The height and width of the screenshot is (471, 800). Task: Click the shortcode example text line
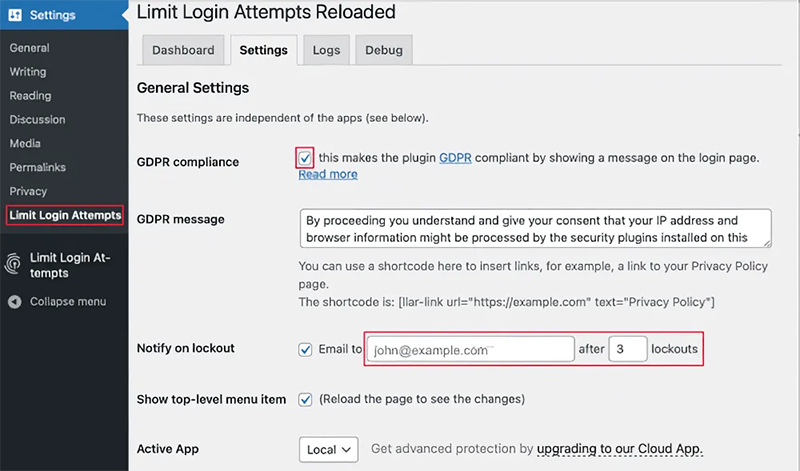click(507, 302)
